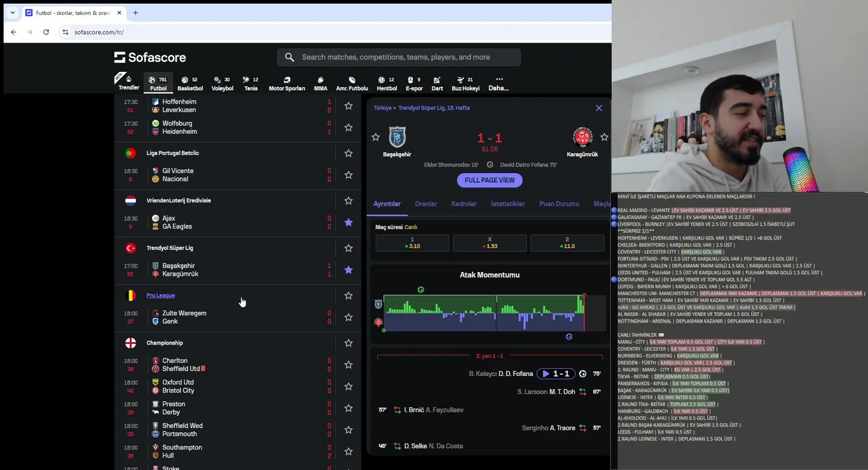Image resolution: width=868 pixels, height=470 pixels.
Task: Click the search magnifier icon
Action: 289,57
